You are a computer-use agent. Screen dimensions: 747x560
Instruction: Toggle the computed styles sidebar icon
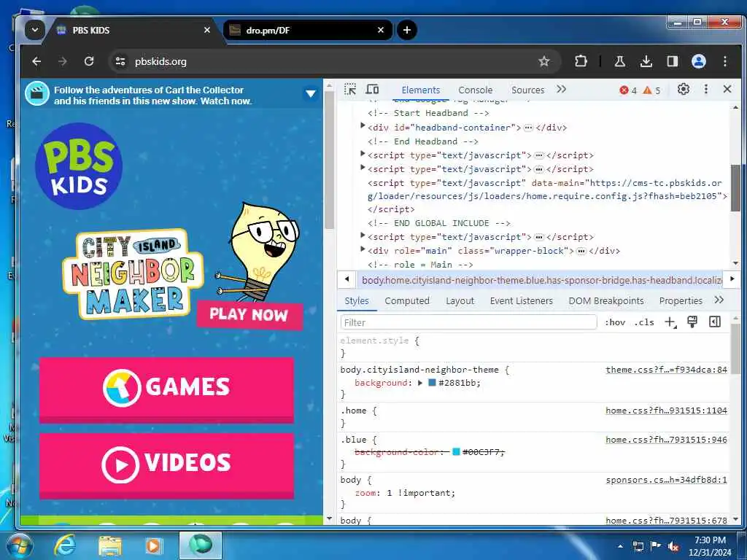point(715,322)
